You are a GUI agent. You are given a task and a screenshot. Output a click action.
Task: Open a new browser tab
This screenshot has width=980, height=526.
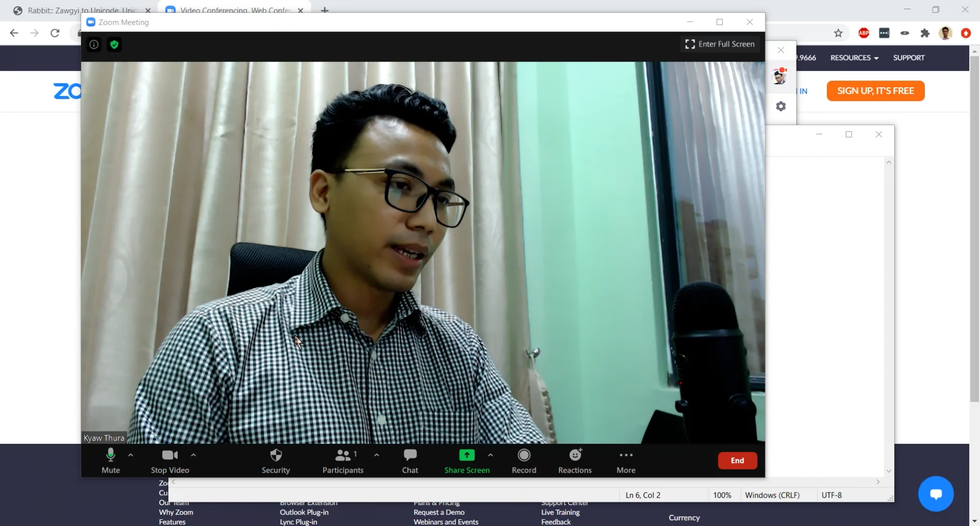pos(325,10)
